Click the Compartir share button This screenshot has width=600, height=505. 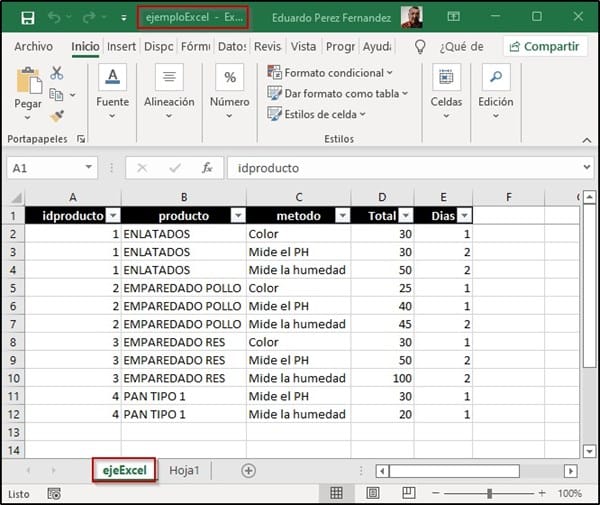coord(545,46)
